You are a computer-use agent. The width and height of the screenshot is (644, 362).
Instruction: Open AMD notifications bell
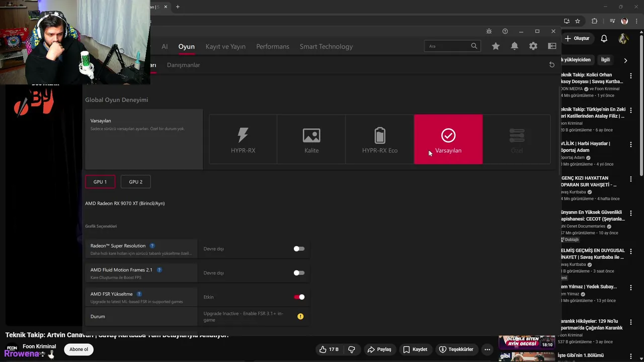(514, 46)
